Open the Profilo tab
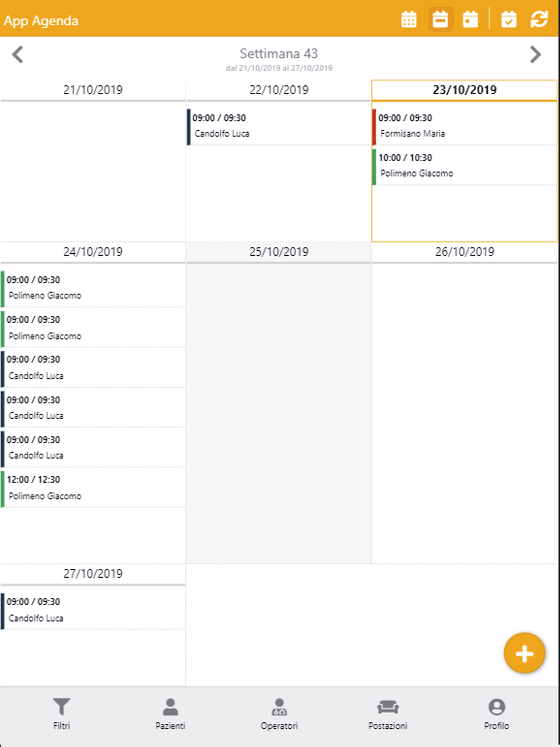The width and height of the screenshot is (560, 747). (497, 714)
